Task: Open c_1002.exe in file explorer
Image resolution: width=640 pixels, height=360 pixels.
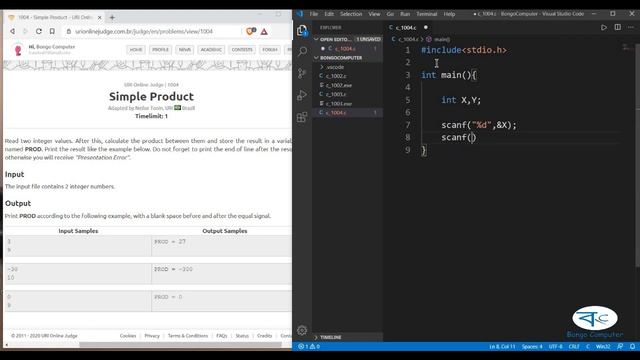Action: tap(348, 85)
